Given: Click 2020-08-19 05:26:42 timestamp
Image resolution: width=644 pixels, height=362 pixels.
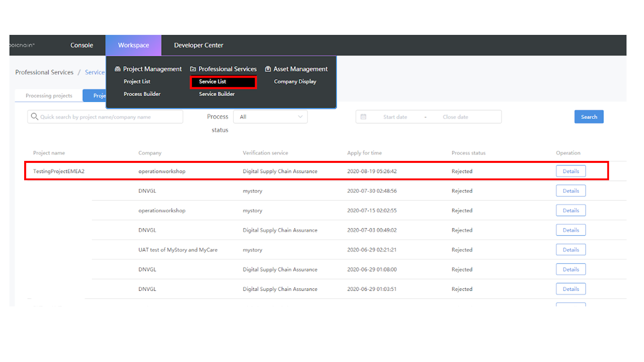Looking at the screenshot, I should pos(372,171).
